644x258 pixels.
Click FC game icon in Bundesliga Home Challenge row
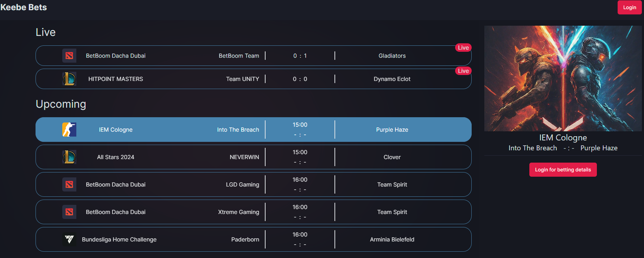69,239
